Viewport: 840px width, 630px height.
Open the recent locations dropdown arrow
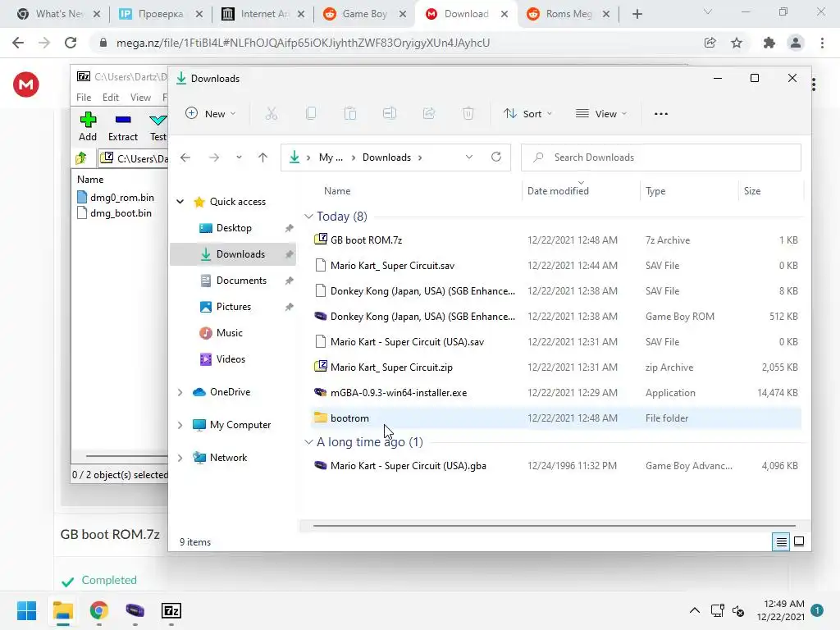tap(239, 157)
